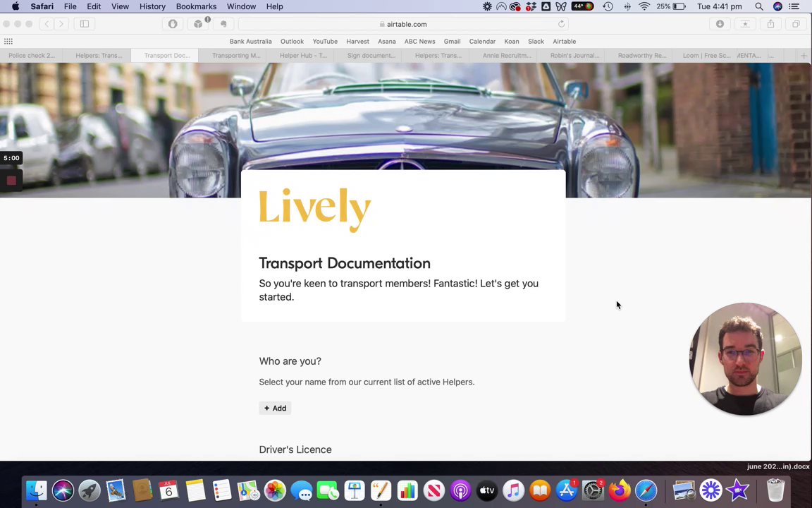Open Firefox in the dock
Screen dimensions: 812x508
[x=620, y=490]
